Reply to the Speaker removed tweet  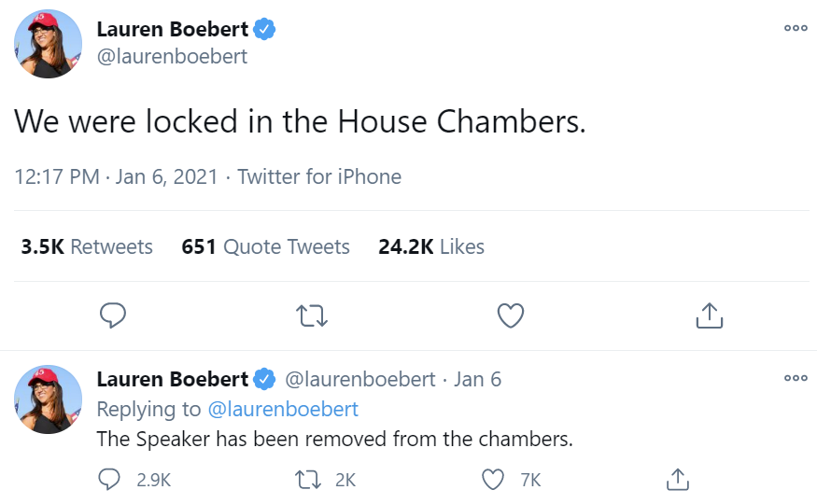pos(112,479)
